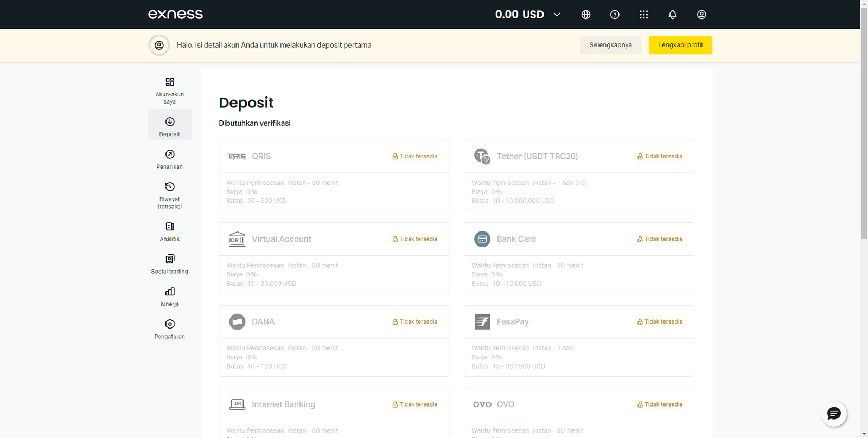
Task: Open the apps grid menu
Action: [x=643, y=15]
